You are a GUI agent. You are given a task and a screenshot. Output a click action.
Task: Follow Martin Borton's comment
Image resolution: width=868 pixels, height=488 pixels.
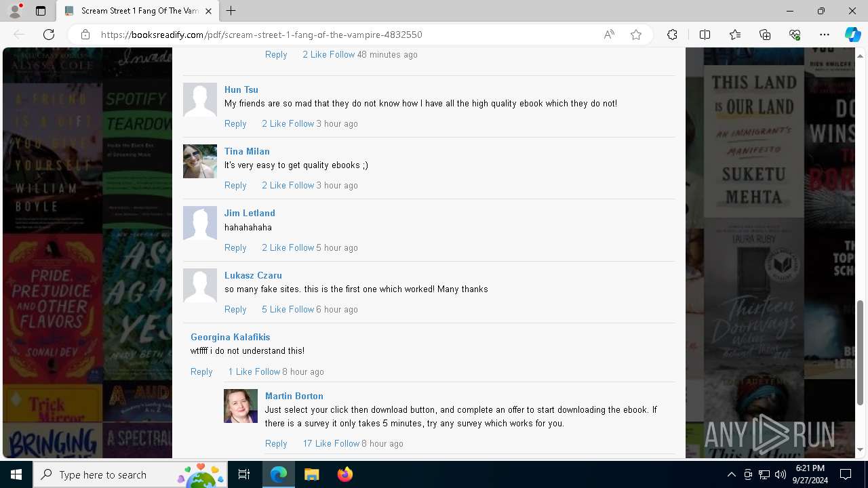coord(347,443)
